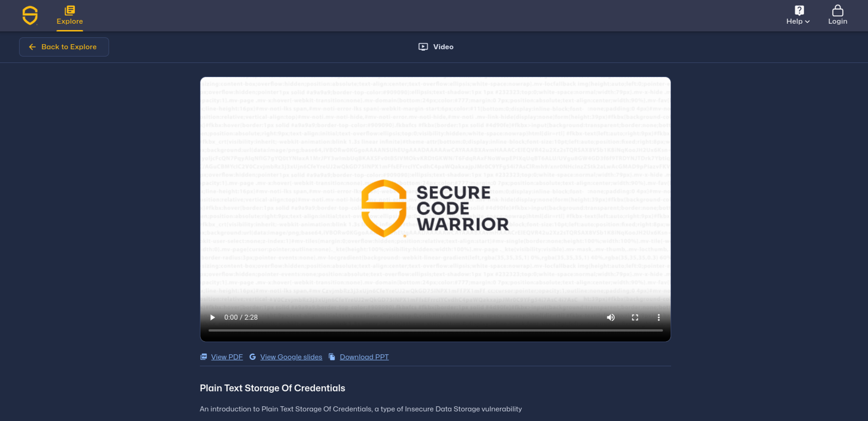The height and width of the screenshot is (421, 868).
Task: Click the Plain Text Storage Of Credentials title
Action: coord(272,388)
